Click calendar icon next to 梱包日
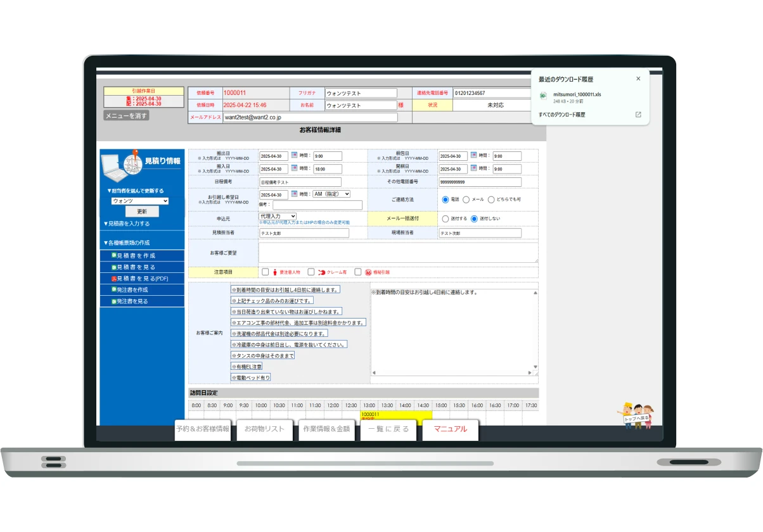 pyautogui.click(x=473, y=155)
